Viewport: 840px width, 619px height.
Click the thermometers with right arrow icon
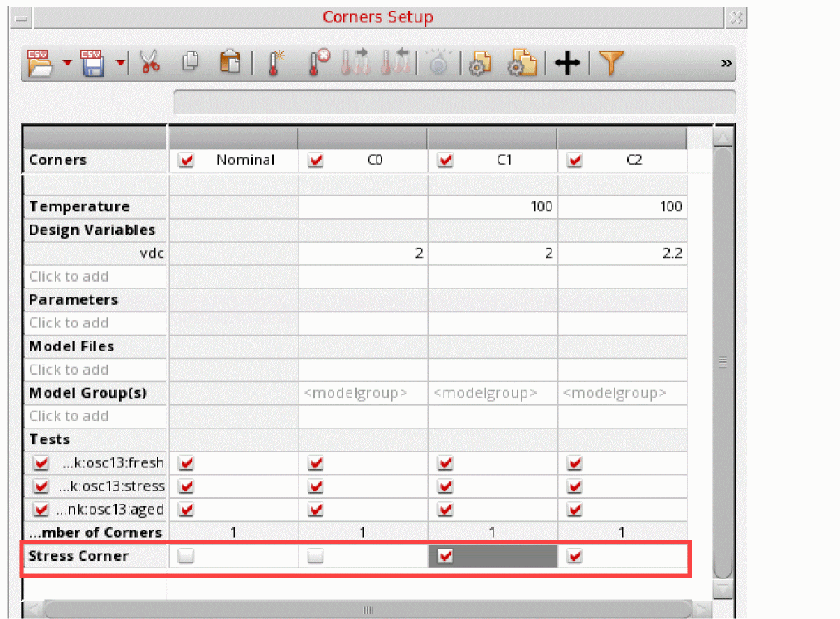coord(355,61)
